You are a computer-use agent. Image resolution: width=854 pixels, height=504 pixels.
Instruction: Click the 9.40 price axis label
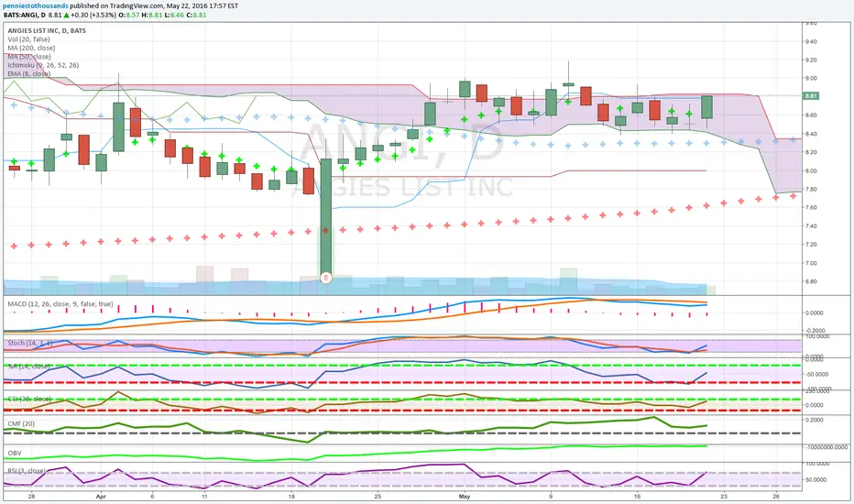coord(810,41)
